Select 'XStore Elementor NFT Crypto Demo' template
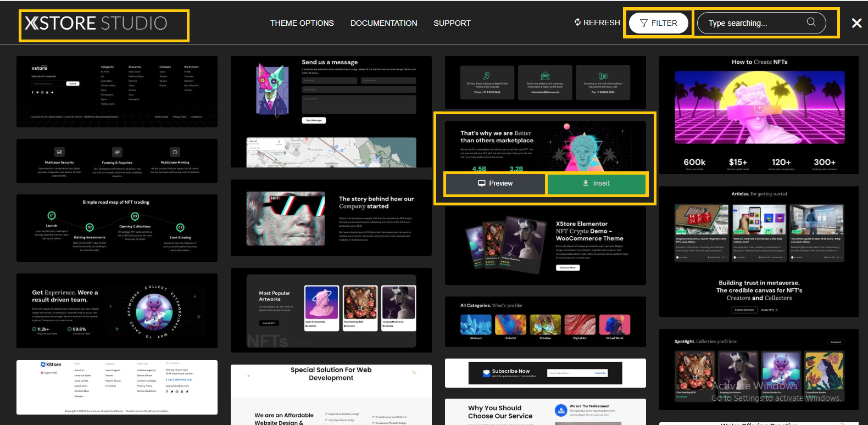This screenshot has width=868, height=425. pos(546,245)
